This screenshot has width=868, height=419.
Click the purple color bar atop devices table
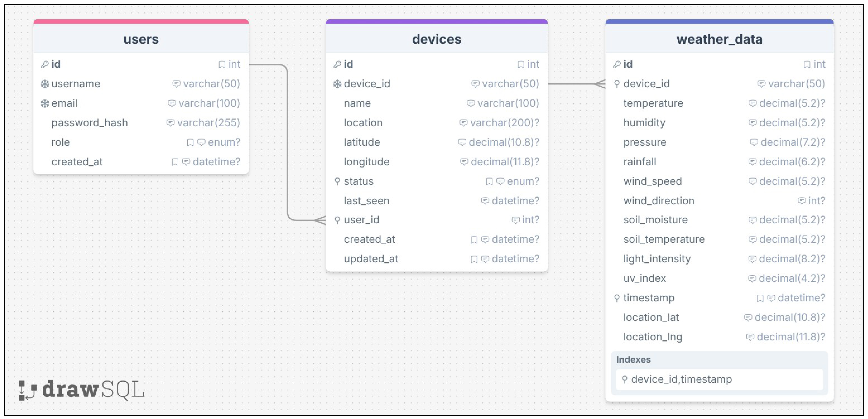(x=437, y=22)
